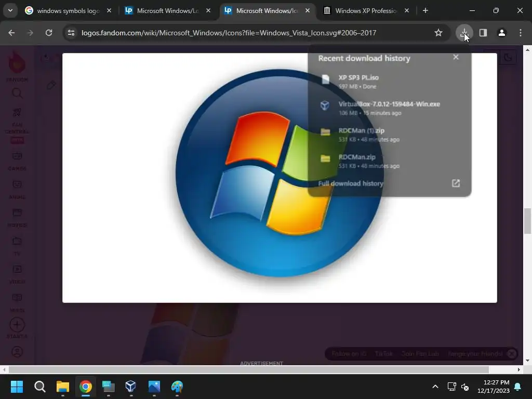Reload the current page
The width and height of the screenshot is (532, 399).
point(49,33)
